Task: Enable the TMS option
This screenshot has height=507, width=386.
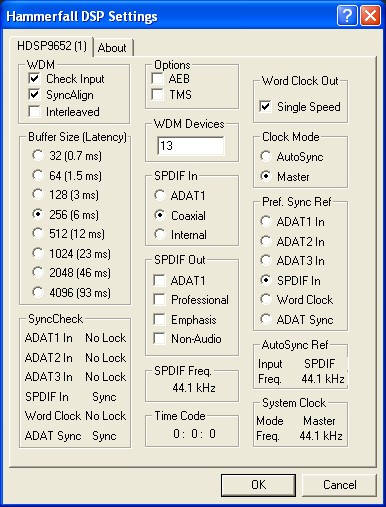Action: pos(157,94)
